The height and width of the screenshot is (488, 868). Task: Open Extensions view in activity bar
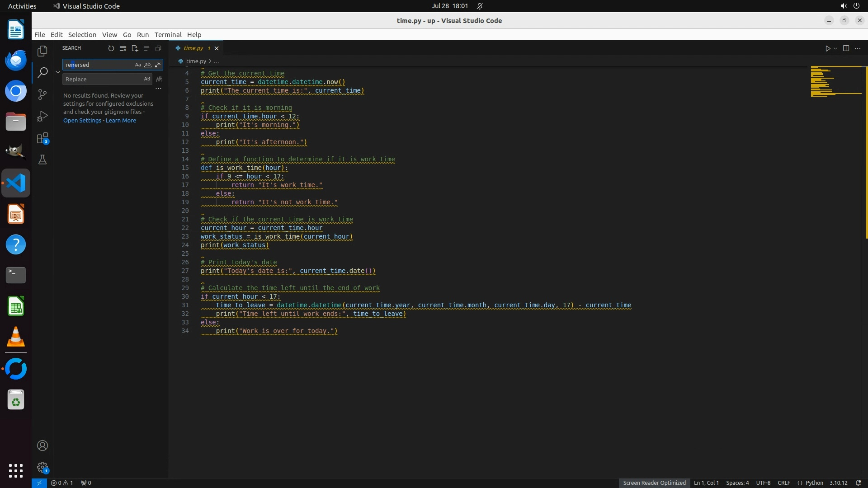(42, 138)
